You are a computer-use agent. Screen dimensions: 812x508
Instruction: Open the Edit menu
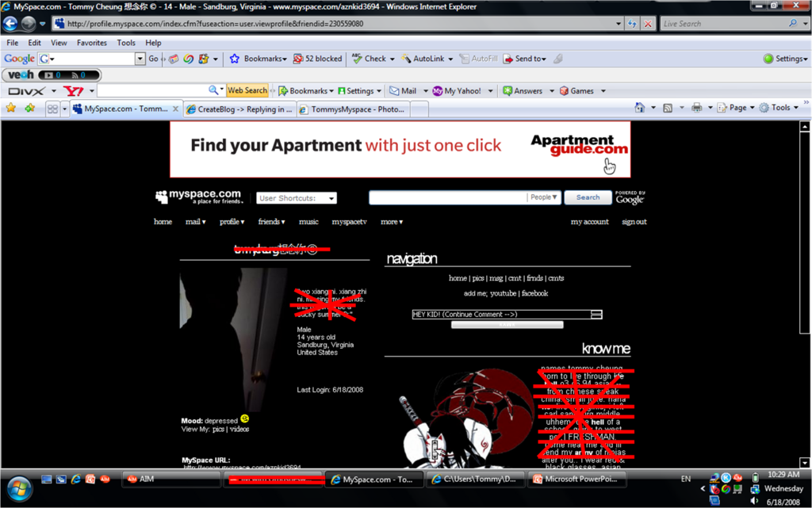coord(35,43)
